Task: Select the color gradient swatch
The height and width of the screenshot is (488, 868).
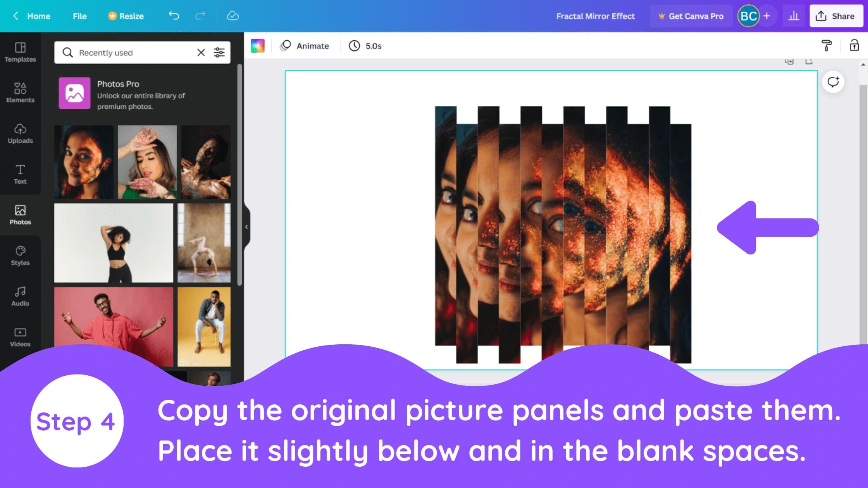Action: pos(258,46)
